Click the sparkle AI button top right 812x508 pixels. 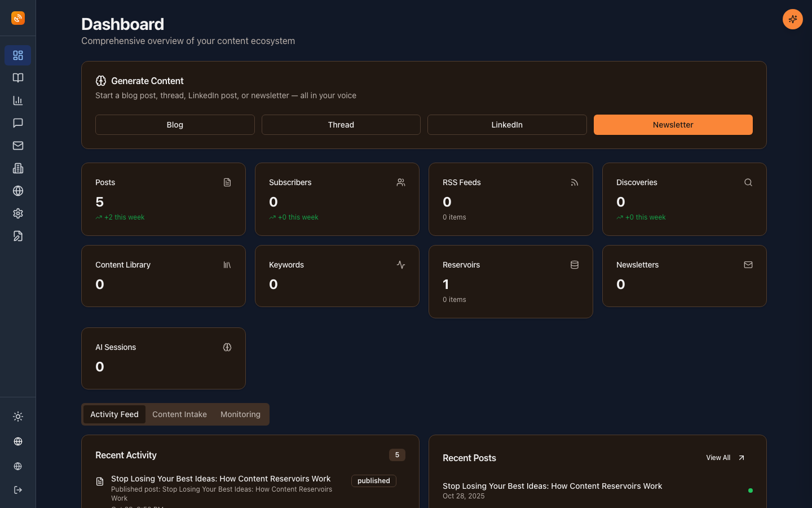click(792, 19)
